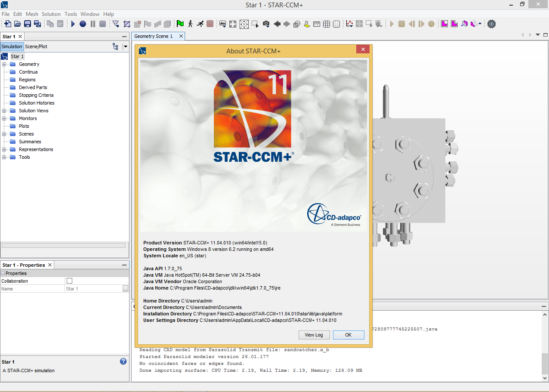Expand the Monitors tree node
Screen dimensions: 549x392
point(4,118)
